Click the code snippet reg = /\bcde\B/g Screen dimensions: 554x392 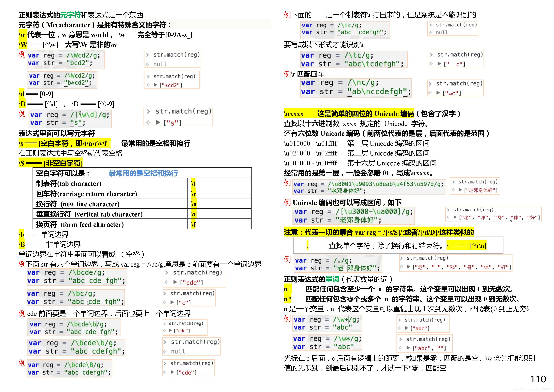click(69, 368)
